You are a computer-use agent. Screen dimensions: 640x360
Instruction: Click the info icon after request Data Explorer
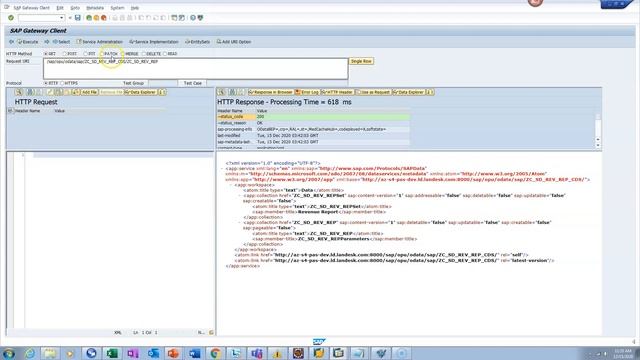(162, 92)
